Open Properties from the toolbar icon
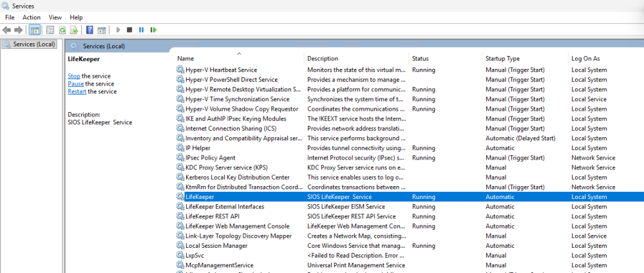The width and height of the screenshot is (644, 273). (50, 30)
